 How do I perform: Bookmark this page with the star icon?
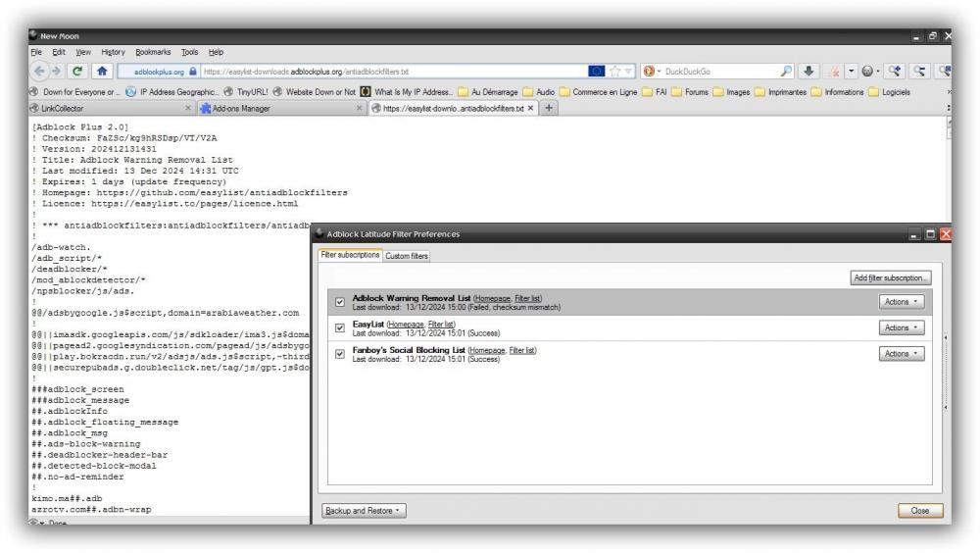[614, 71]
